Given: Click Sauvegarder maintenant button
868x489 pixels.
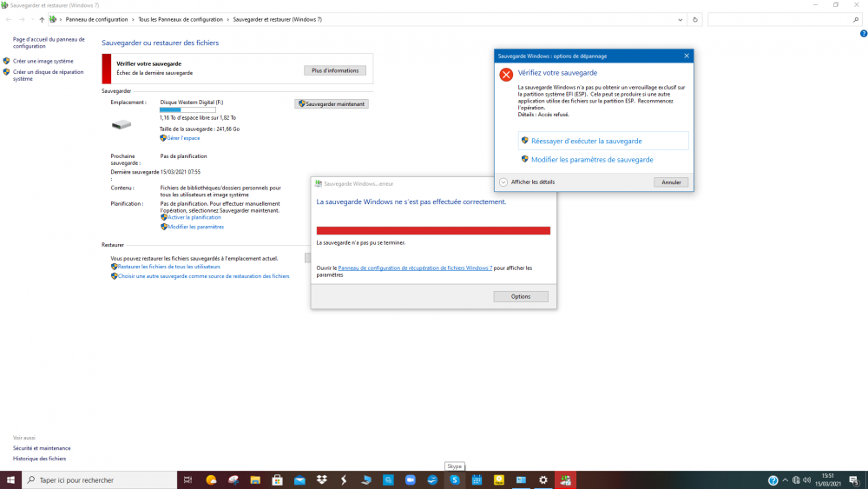Looking at the screenshot, I should point(332,103).
